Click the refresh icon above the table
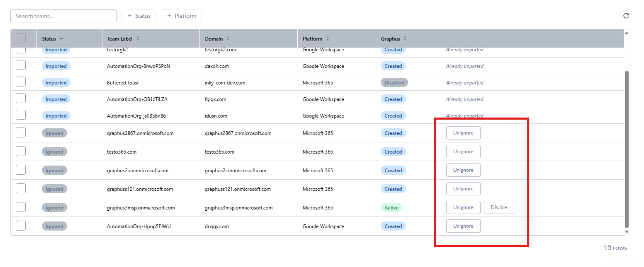644x267 pixels. click(626, 16)
